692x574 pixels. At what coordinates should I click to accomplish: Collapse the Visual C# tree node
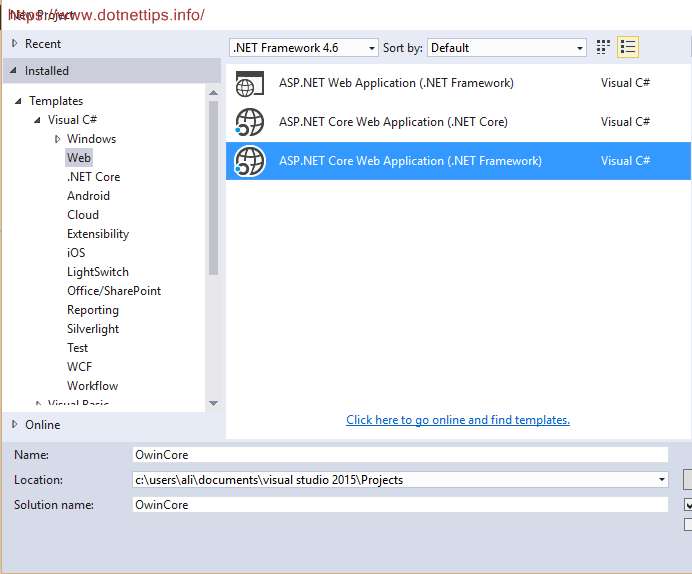click(38, 120)
